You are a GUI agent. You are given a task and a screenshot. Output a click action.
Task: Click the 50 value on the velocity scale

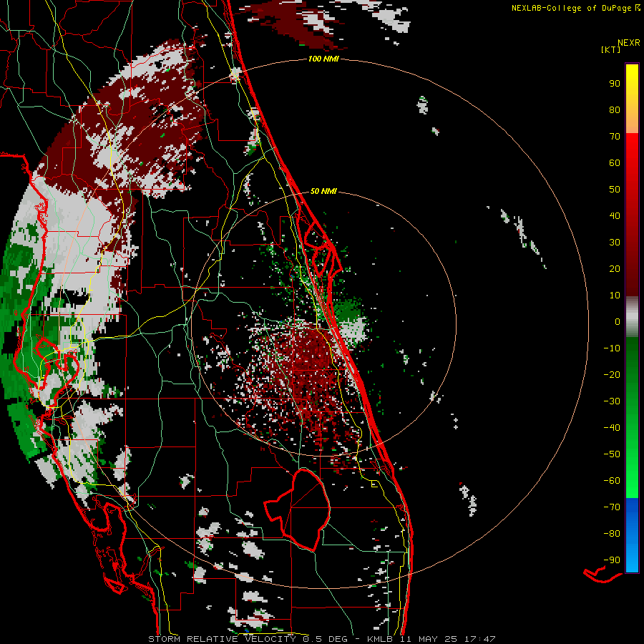coord(615,190)
